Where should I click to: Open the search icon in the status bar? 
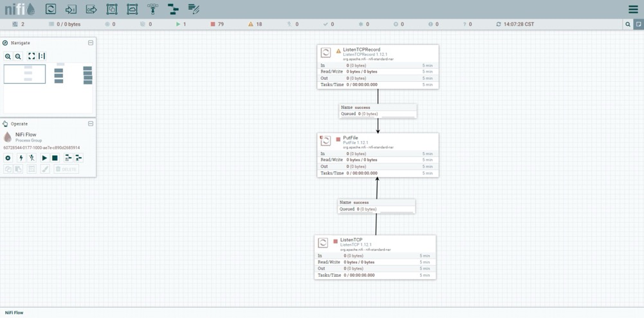click(627, 24)
